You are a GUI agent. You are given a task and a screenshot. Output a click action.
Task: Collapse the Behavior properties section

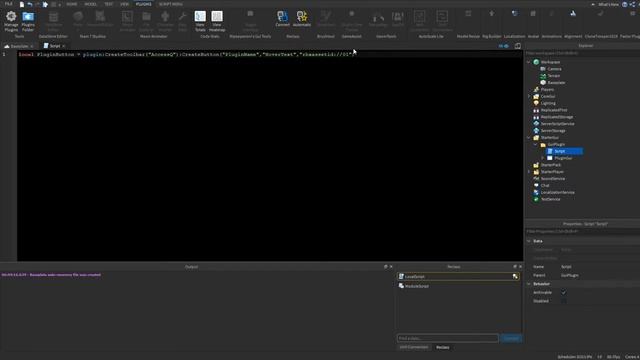point(529,284)
